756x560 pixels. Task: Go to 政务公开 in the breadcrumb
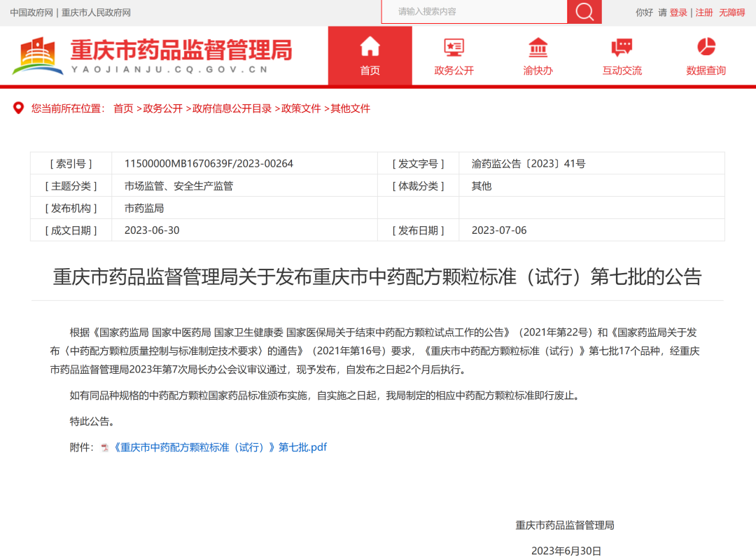point(162,108)
